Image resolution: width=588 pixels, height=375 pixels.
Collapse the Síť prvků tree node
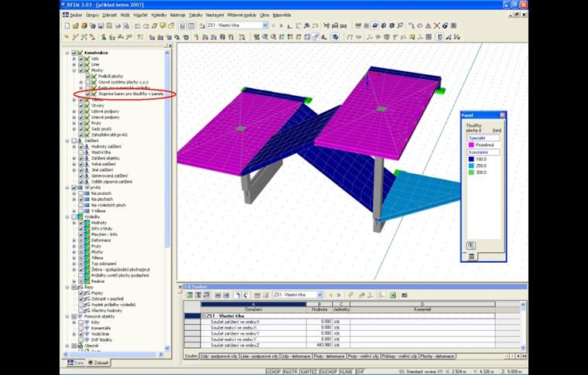67,188
